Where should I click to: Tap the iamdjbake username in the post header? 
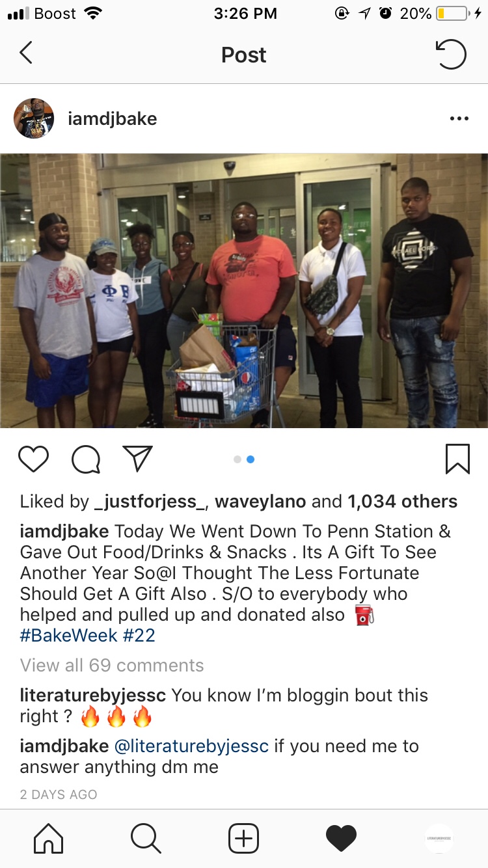pos(113,119)
